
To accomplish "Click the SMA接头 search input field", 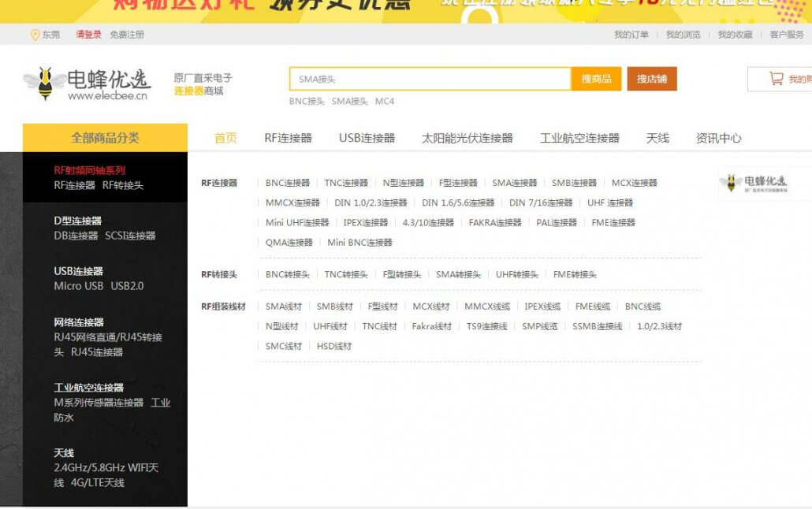I will click(430, 79).
